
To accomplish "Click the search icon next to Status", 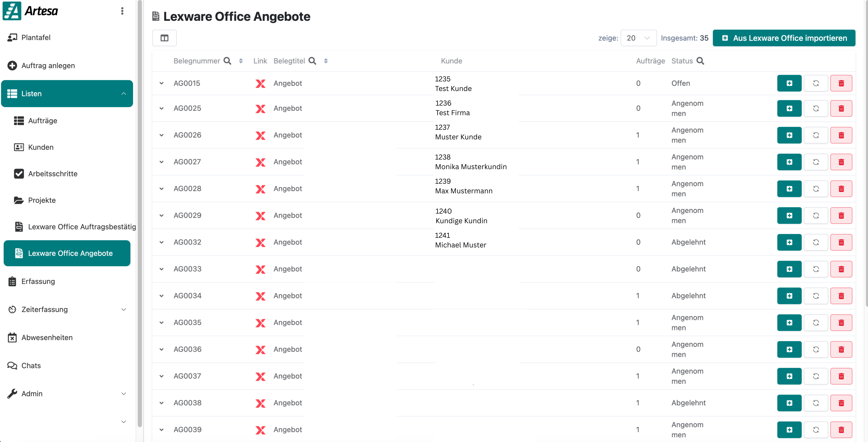I will pos(700,61).
